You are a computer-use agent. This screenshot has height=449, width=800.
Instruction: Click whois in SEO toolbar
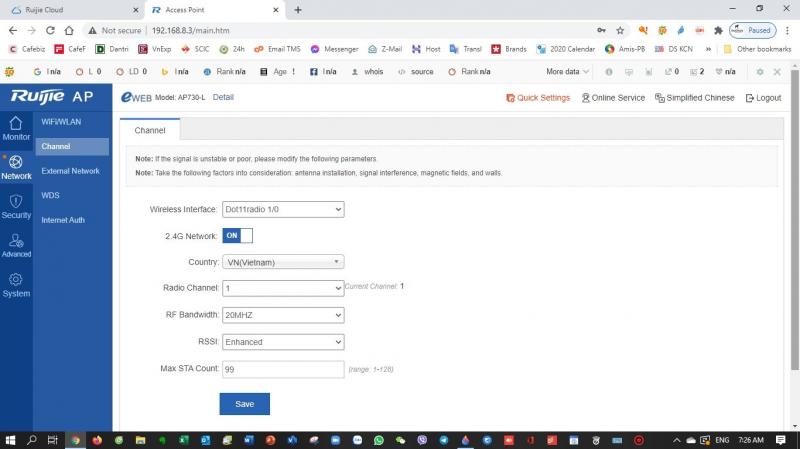[x=367, y=71]
